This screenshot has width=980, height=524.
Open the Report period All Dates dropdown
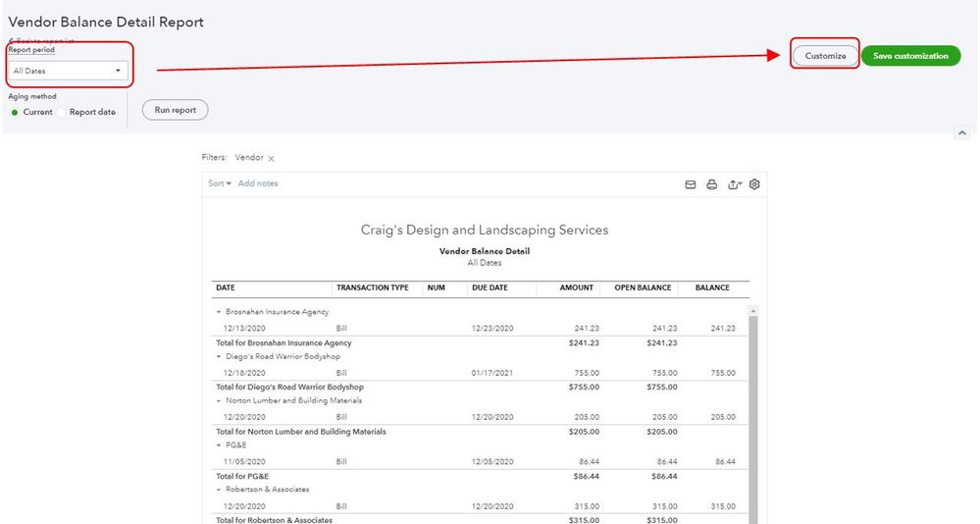pyautogui.click(x=68, y=71)
